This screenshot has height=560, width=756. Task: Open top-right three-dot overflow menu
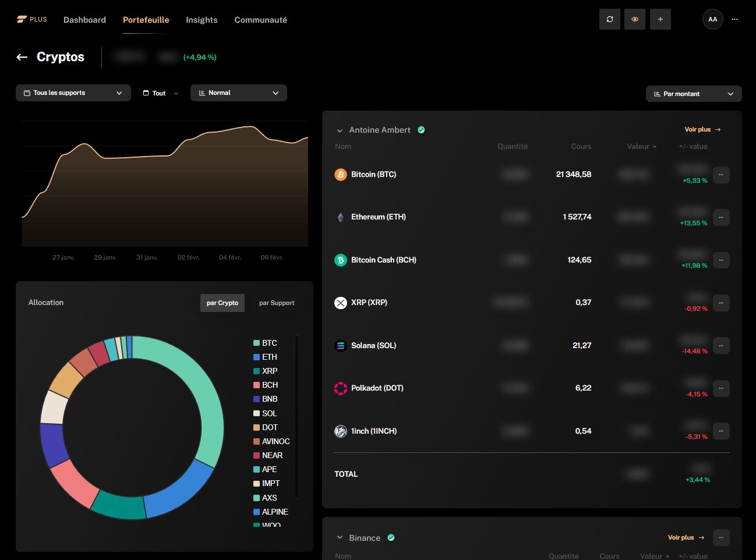click(734, 19)
